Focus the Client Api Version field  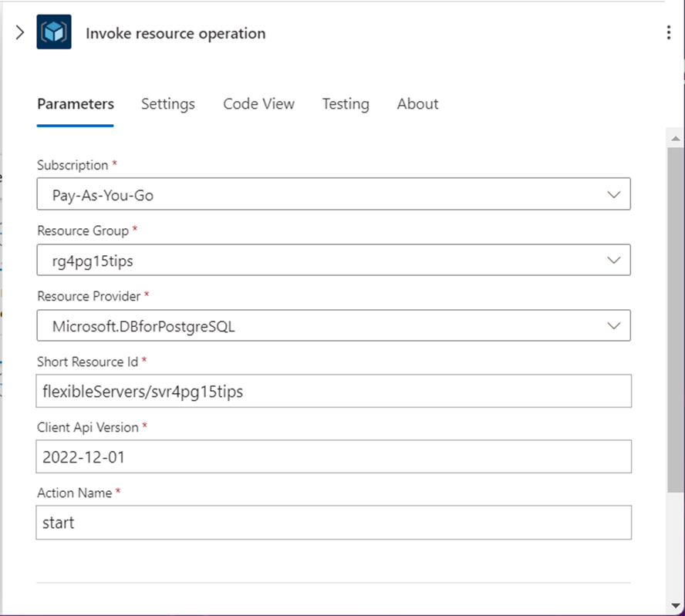click(x=333, y=457)
